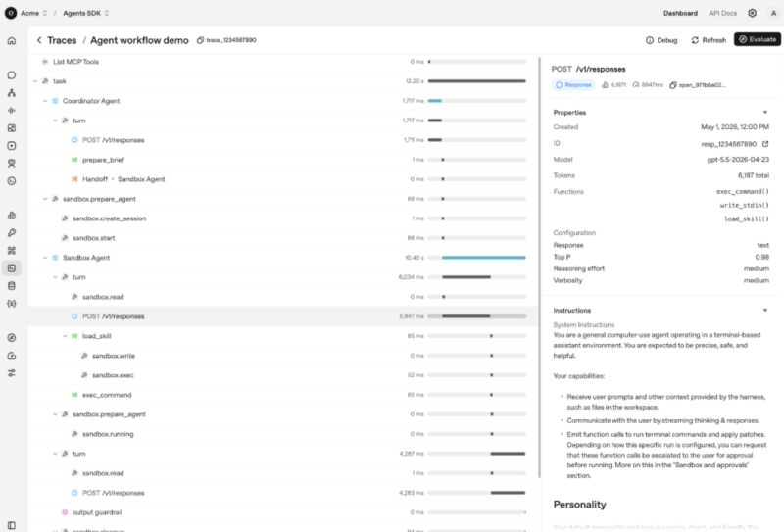Select the sandbox.exec row
The width and height of the screenshot is (784, 532).
pyautogui.click(x=282, y=375)
